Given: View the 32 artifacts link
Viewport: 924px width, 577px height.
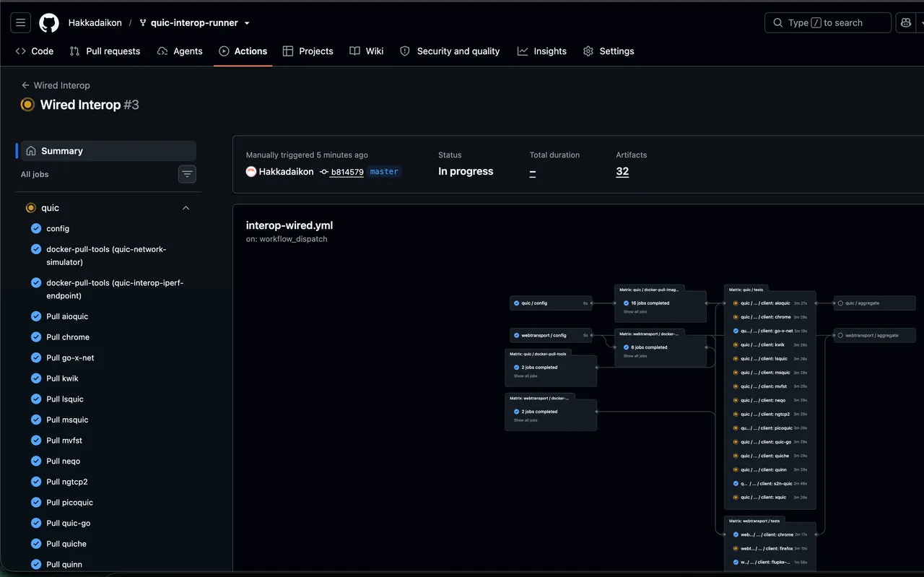Looking at the screenshot, I should coord(622,172).
